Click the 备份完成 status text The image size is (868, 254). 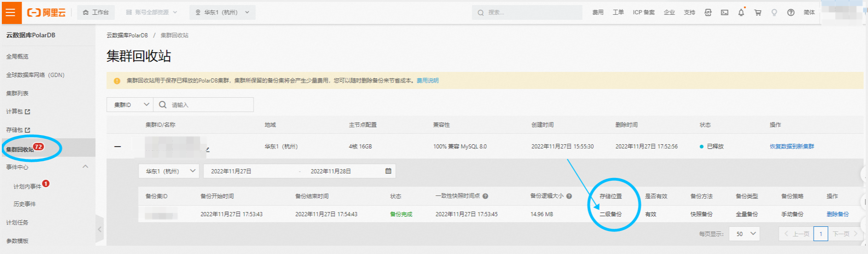coord(401,214)
